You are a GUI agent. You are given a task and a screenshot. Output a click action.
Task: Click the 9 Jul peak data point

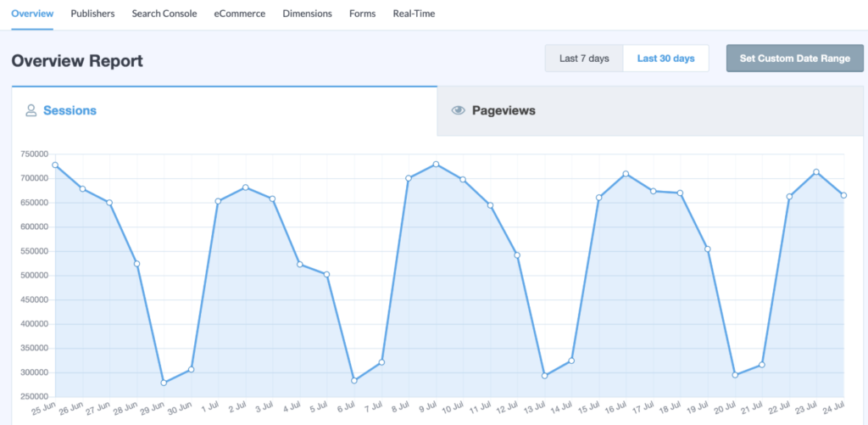coord(436,164)
